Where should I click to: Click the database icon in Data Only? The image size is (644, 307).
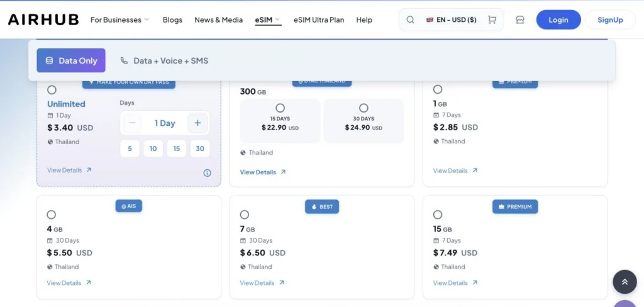(x=49, y=60)
